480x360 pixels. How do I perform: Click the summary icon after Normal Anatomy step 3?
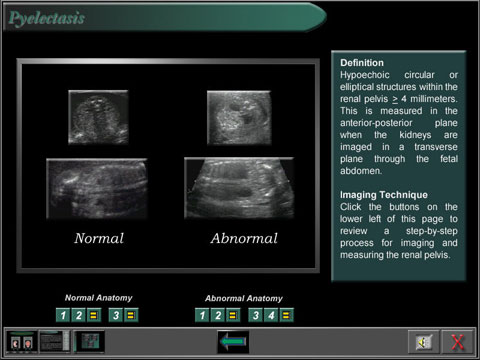tap(131, 315)
